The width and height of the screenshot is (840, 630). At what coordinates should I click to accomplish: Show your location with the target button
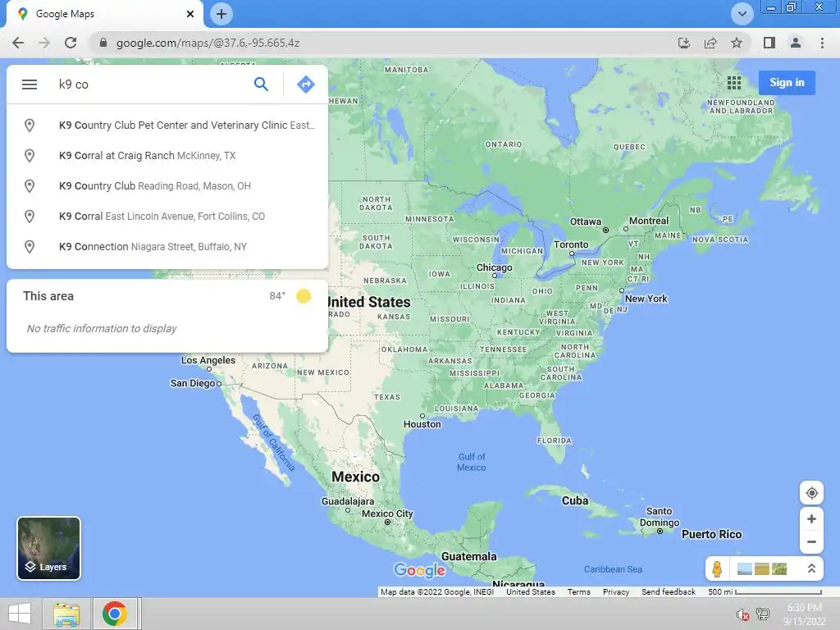pyautogui.click(x=811, y=493)
